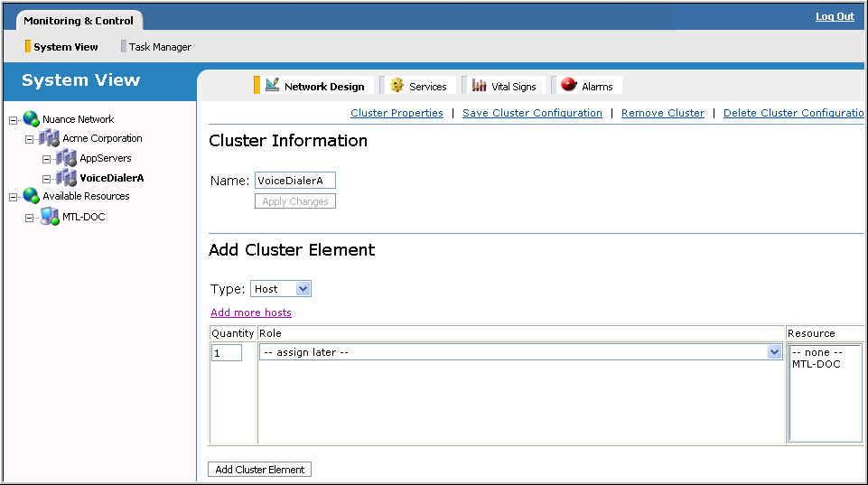Collapse the Acme Corporation tree node
Viewport: 868px width, 485px height.
click(x=30, y=139)
